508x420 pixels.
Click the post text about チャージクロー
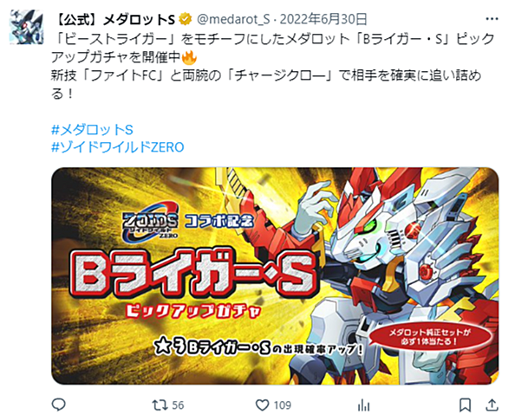265,85
